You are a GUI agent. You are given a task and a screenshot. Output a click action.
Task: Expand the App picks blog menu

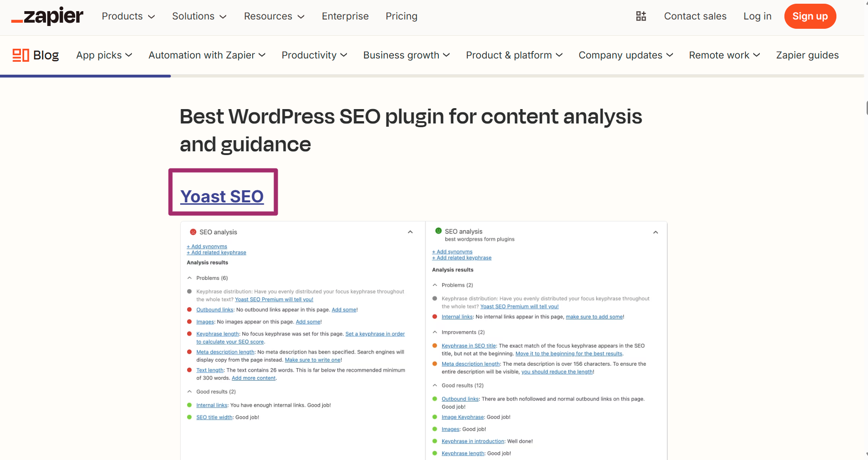104,55
